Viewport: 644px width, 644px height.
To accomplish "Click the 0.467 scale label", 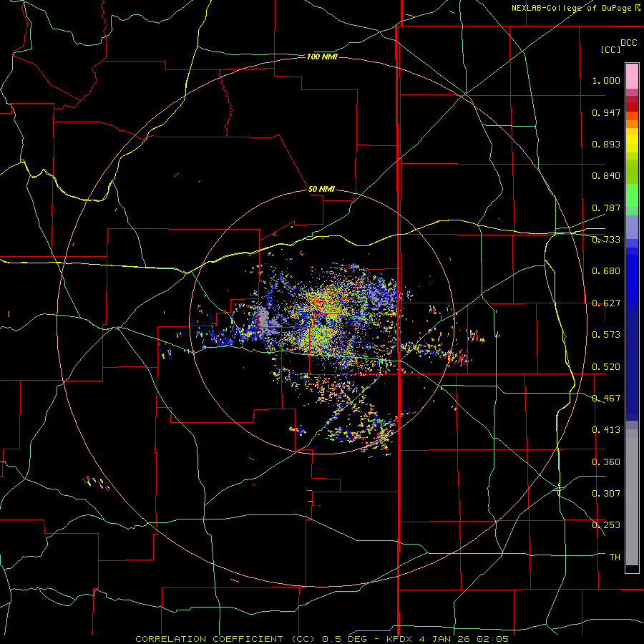I will pos(606,399).
